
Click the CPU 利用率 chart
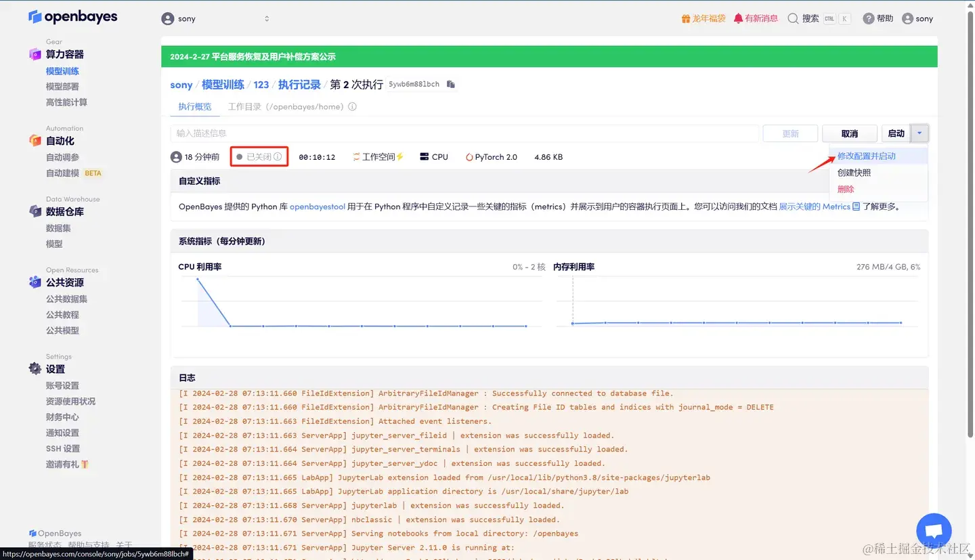click(362, 303)
